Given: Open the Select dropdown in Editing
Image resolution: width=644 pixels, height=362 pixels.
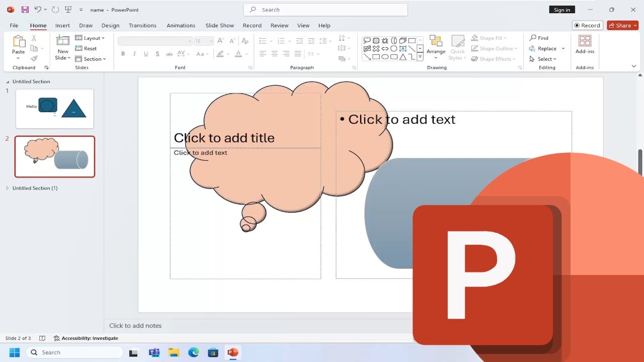Looking at the screenshot, I should (x=543, y=59).
